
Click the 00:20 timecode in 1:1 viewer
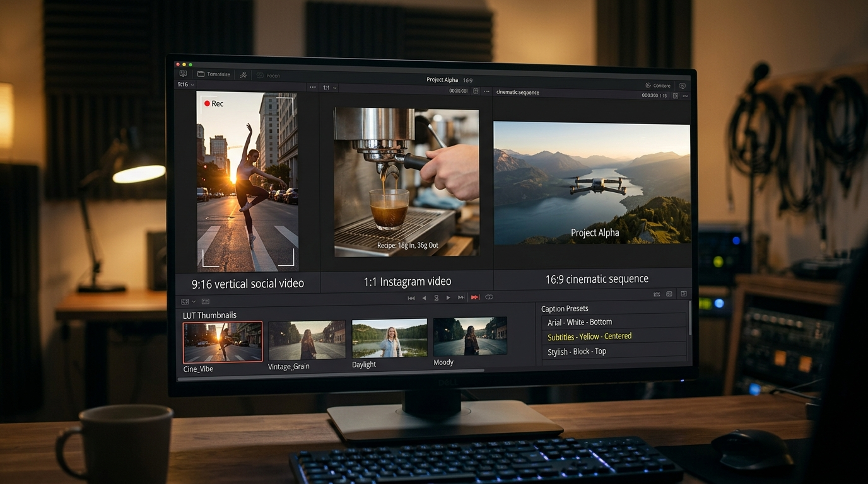tap(459, 91)
